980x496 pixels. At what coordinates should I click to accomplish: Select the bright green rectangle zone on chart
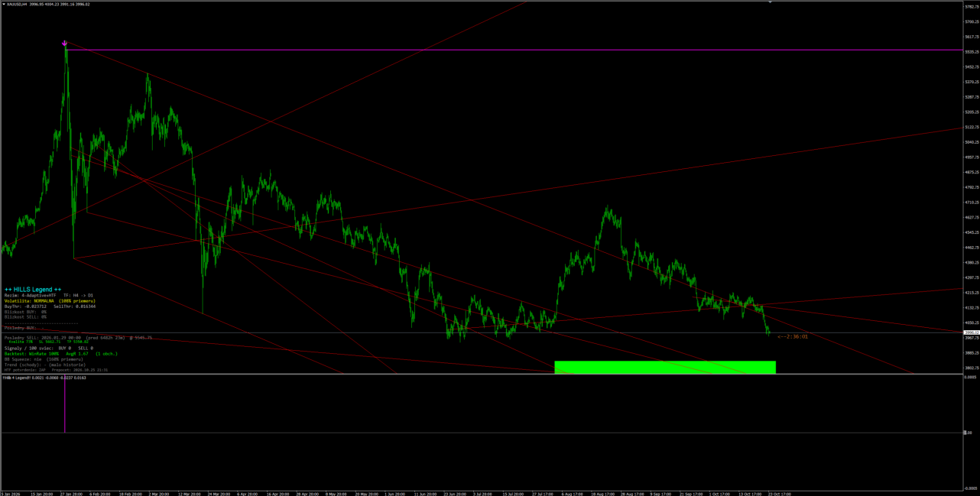tap(665, 367)
